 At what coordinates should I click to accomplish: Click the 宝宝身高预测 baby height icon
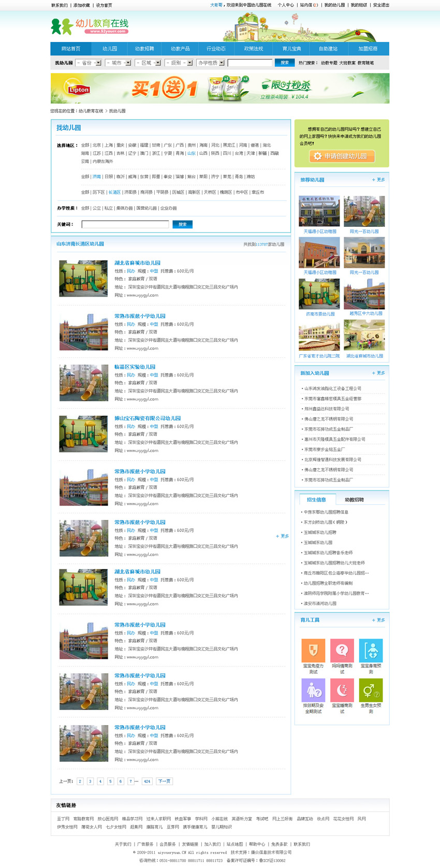(371, 650)
